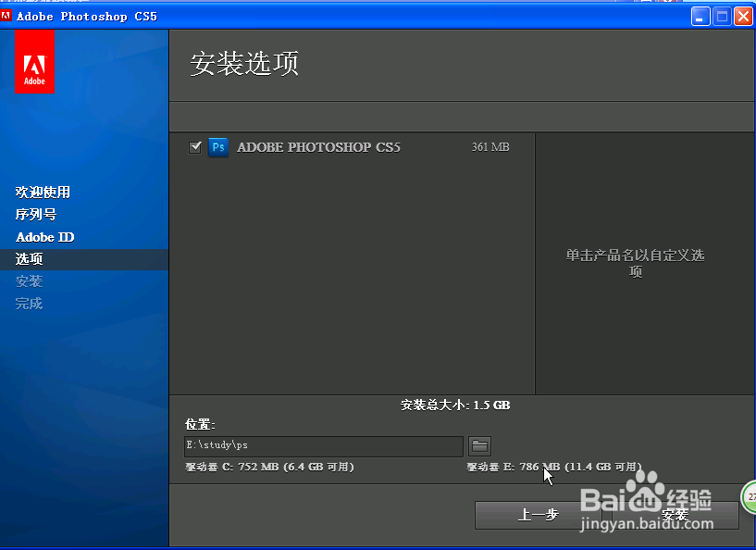The image size is (756, 550).
Task: Start installation with the 安装 button
Action: [x=675, y=515]
